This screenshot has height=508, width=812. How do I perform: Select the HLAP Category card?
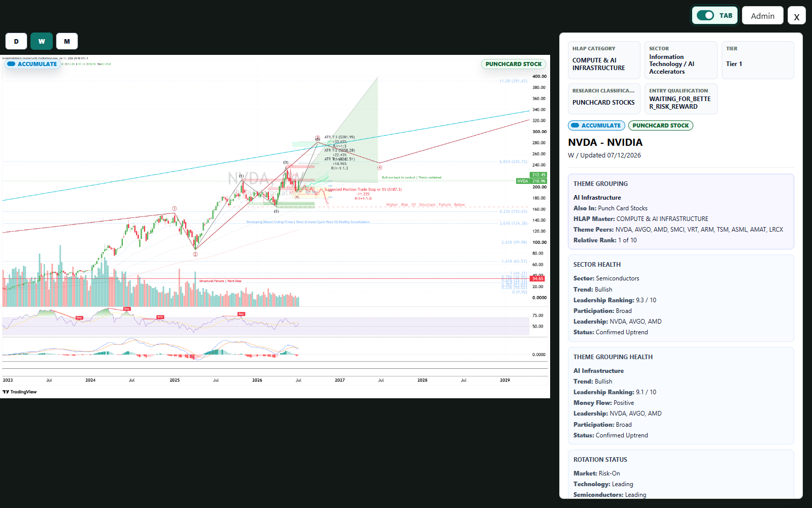604,60
